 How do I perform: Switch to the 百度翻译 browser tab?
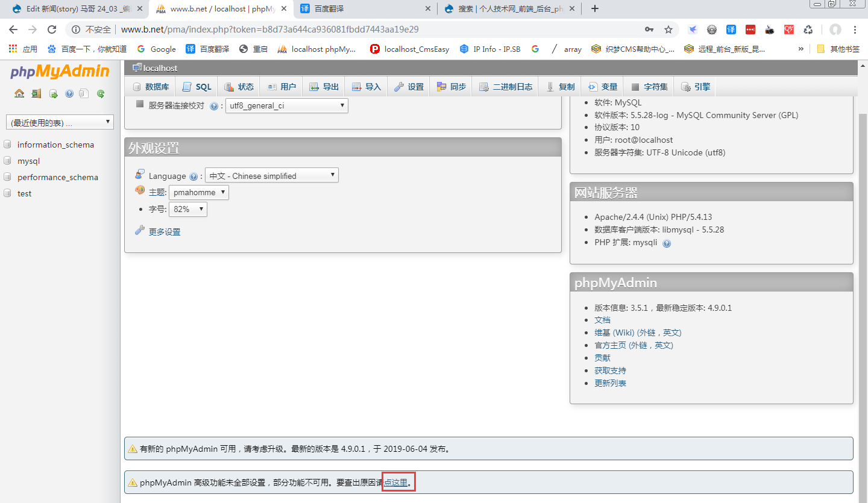point(366,8)
